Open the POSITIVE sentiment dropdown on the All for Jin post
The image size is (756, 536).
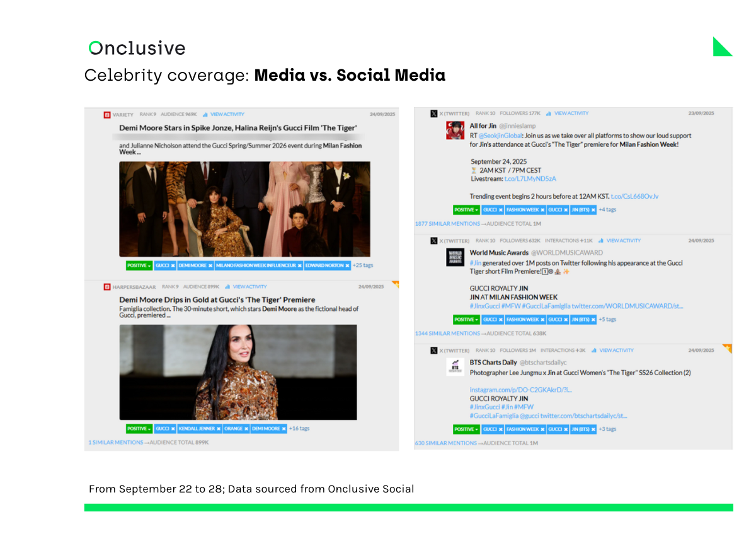[x=466, y=210]
